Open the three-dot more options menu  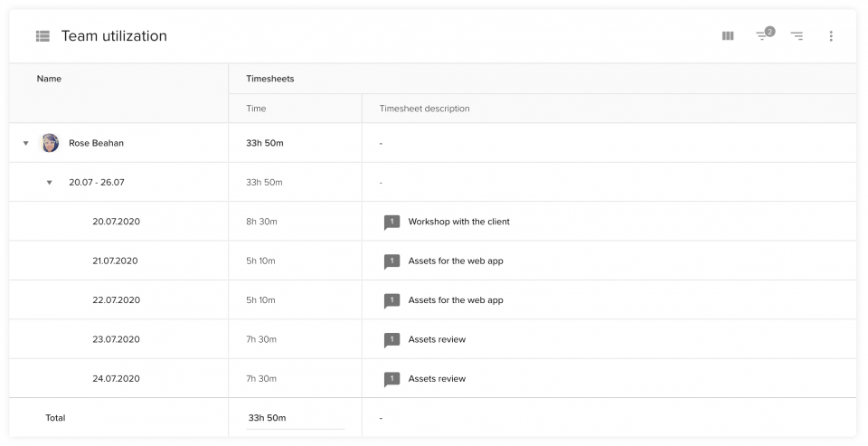pos(831,36)
